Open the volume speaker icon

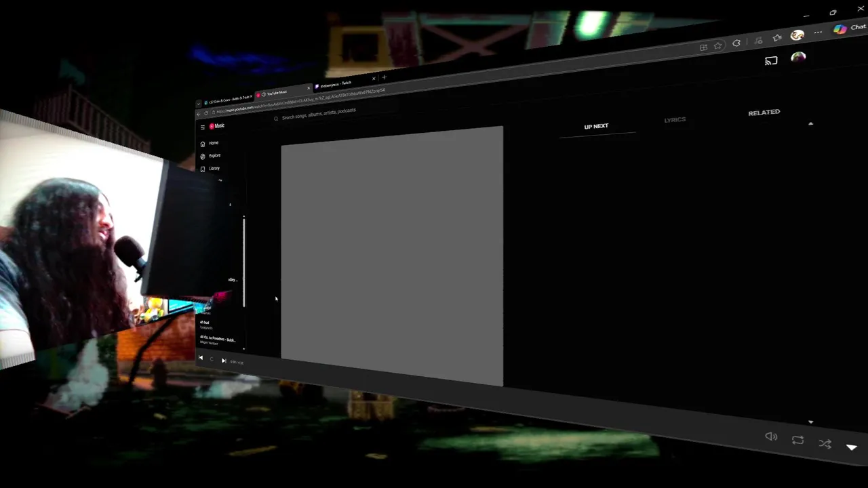coord(771,437)
